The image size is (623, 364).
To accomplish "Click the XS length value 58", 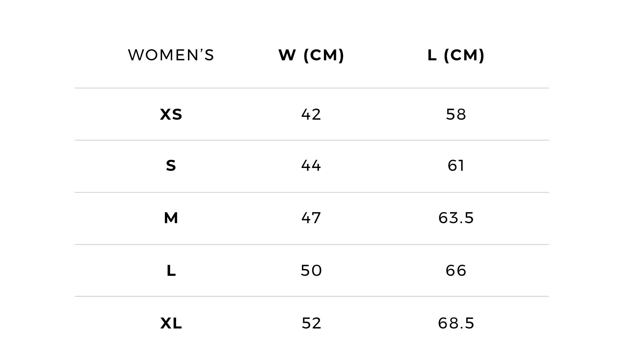I will click(x=456, y=114).
